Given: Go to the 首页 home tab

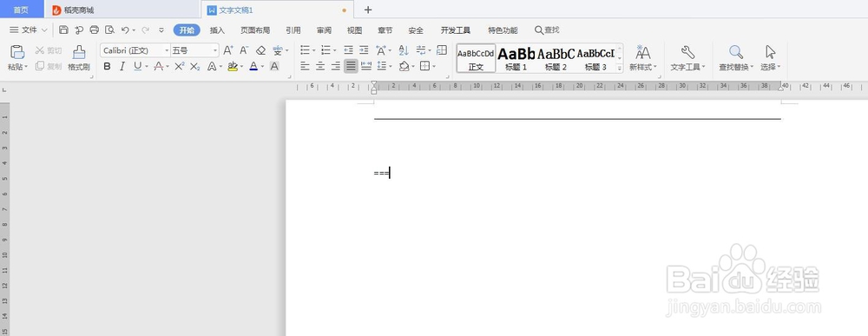Looking at the screenshot, I should tap(21, 10).
